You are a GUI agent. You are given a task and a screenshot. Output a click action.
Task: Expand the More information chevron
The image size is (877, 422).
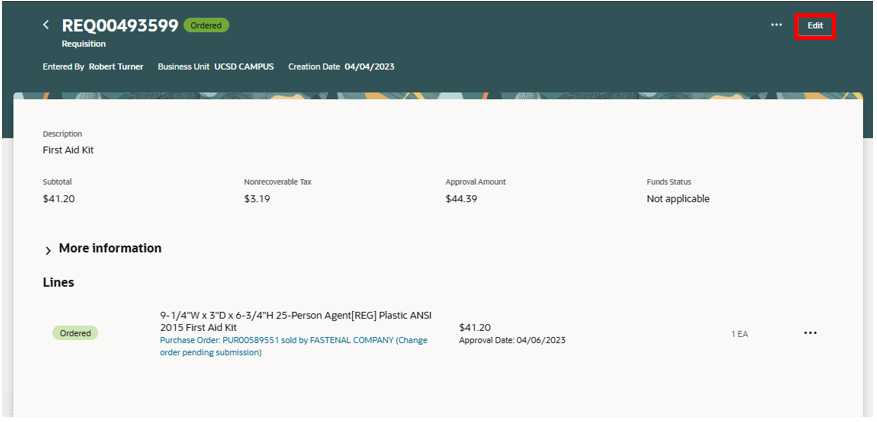coord(48,251)
